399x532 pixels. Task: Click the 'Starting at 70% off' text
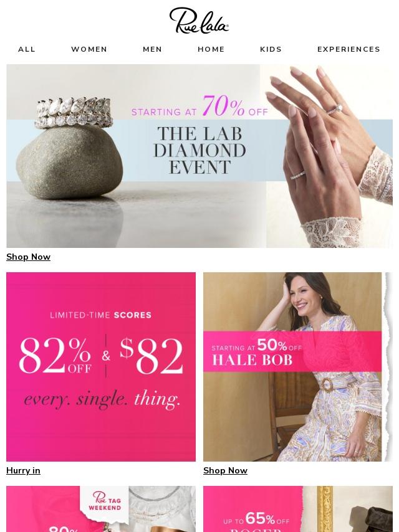click(199, 107)
